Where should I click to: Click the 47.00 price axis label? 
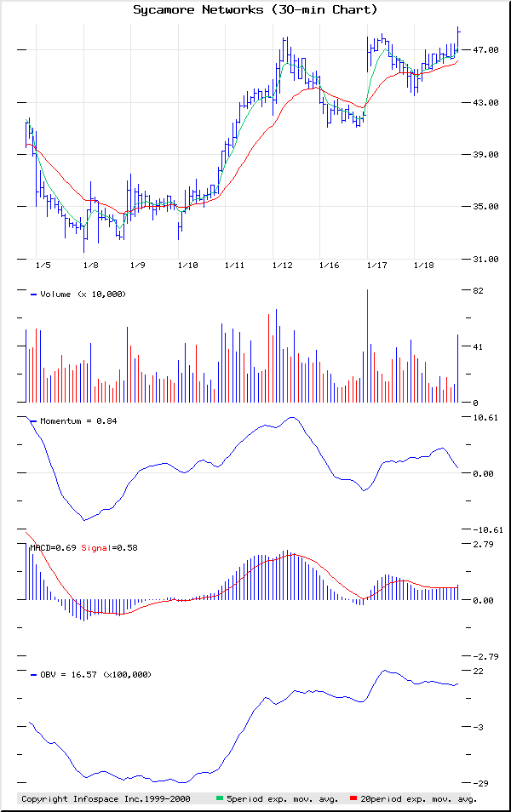[485, 49]
